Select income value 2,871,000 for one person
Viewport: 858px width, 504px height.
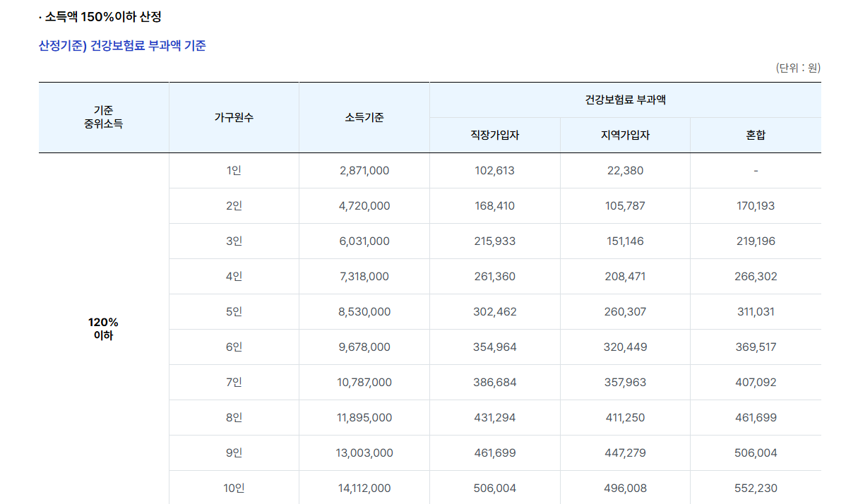tap(364, 170)
